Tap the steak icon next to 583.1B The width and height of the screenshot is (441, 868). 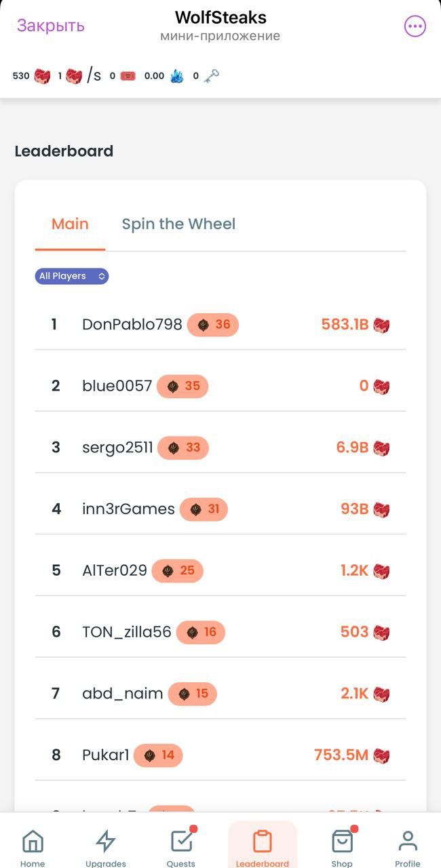click(x=381, y=325)
